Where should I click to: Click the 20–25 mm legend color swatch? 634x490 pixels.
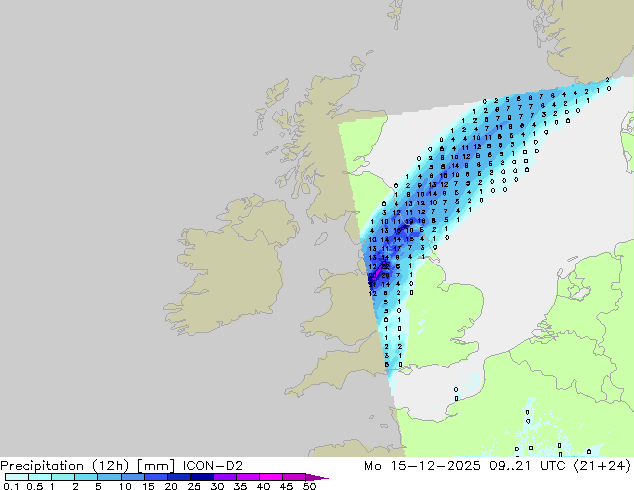[179, 477]
